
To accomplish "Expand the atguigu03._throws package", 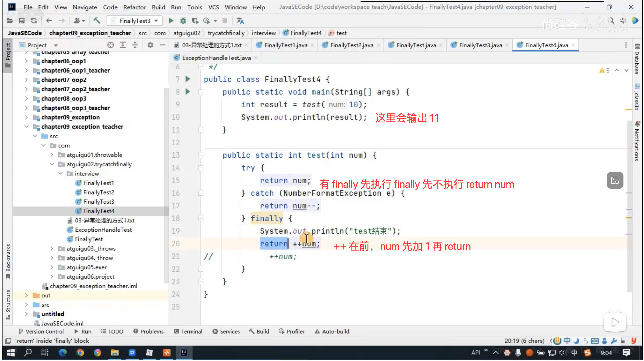I will [x=52, y=249].
